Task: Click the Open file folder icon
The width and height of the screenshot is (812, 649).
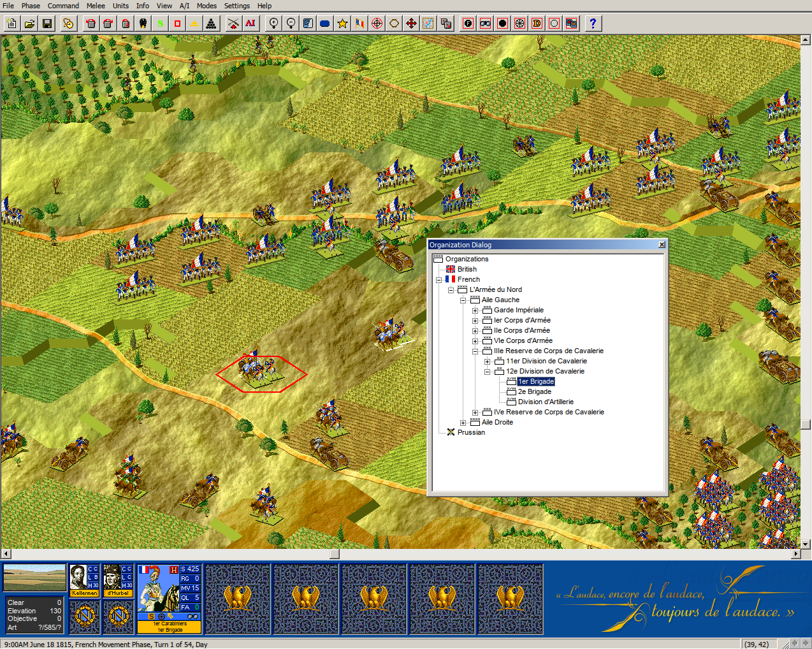Action: [29, 24]
